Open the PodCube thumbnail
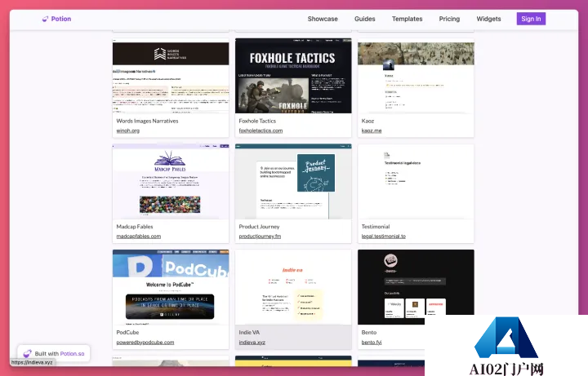The width and height of the screenshot is (588, 376). (x=171, y=287)
